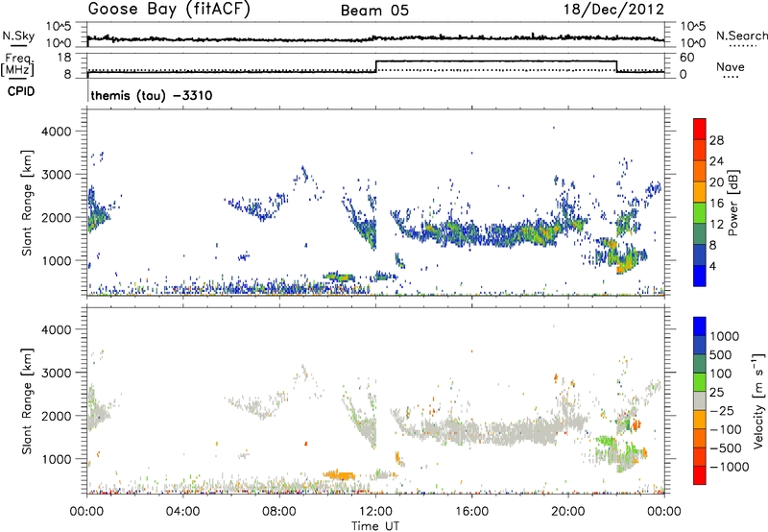Click the '500' value on velocity scale
The height and width of the screenshot is (532, 768).
click(x=721, y=355)
